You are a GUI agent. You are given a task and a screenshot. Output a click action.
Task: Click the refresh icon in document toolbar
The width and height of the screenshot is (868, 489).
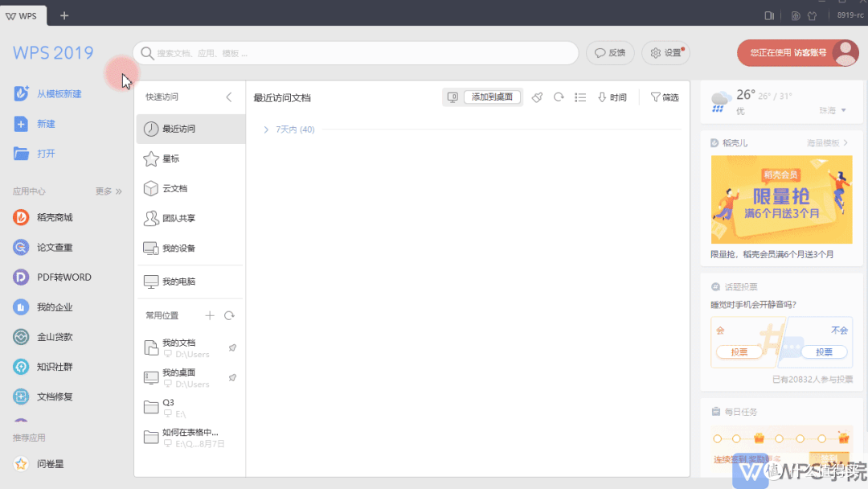click(x=559, y=97)
